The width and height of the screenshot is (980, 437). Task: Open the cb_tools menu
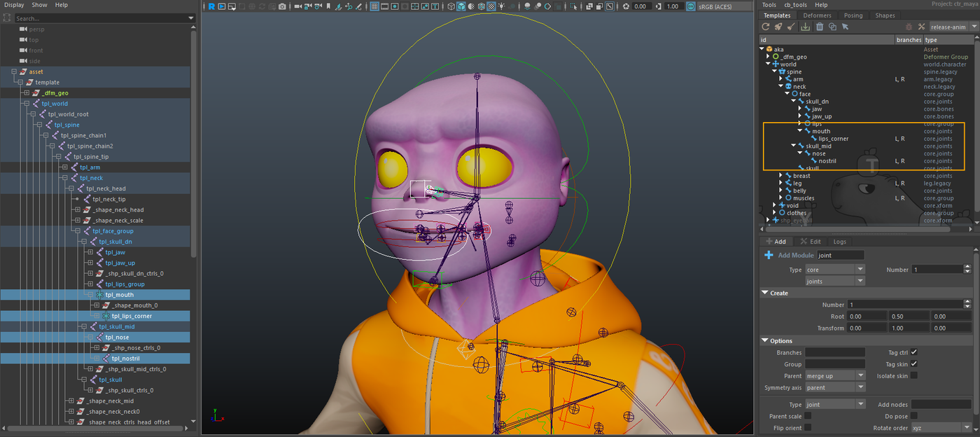tap(796, 5)
